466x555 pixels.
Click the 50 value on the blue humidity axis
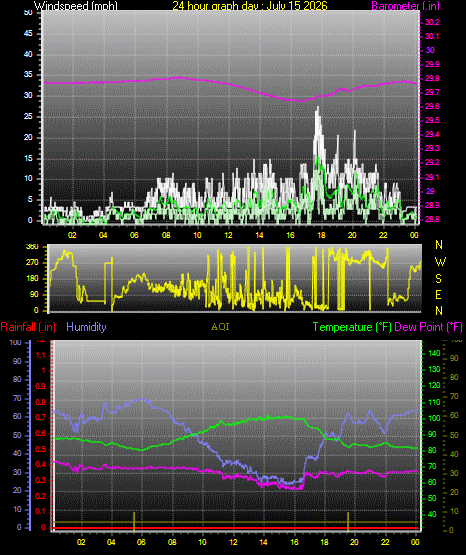(x=17, y=435)
